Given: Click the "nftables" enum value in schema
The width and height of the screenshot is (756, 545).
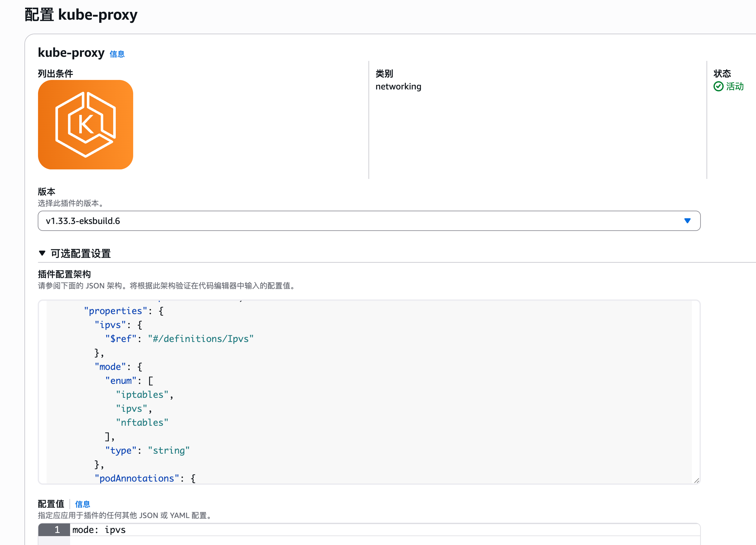Looking at the screenshot, I should coord(142,422).
